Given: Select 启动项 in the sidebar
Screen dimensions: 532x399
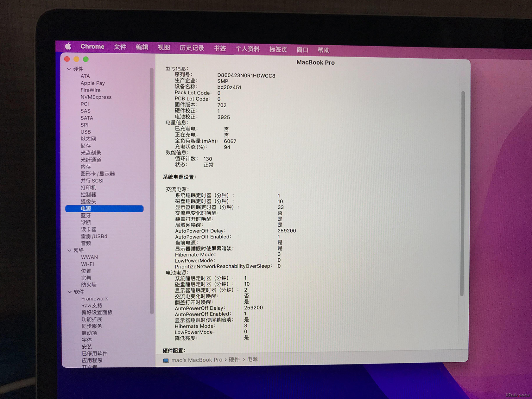Looking at the screenshot, I should [x=89, y=333].
